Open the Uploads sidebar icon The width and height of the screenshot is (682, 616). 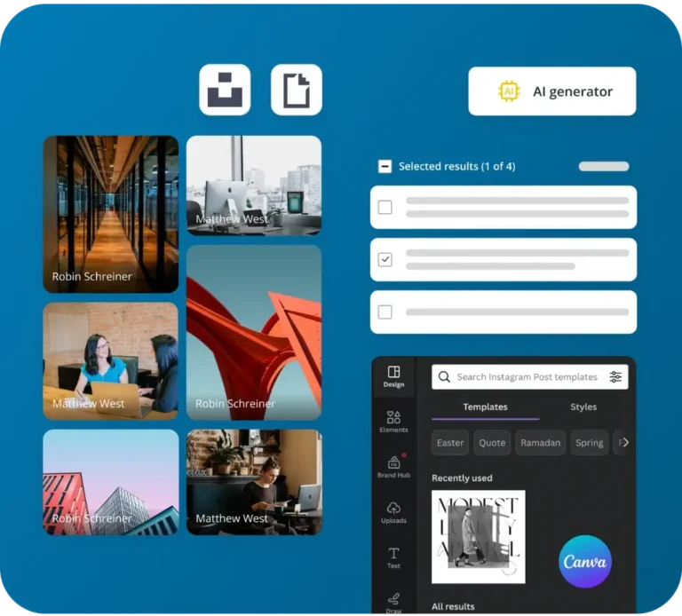(x=393, y=512)
